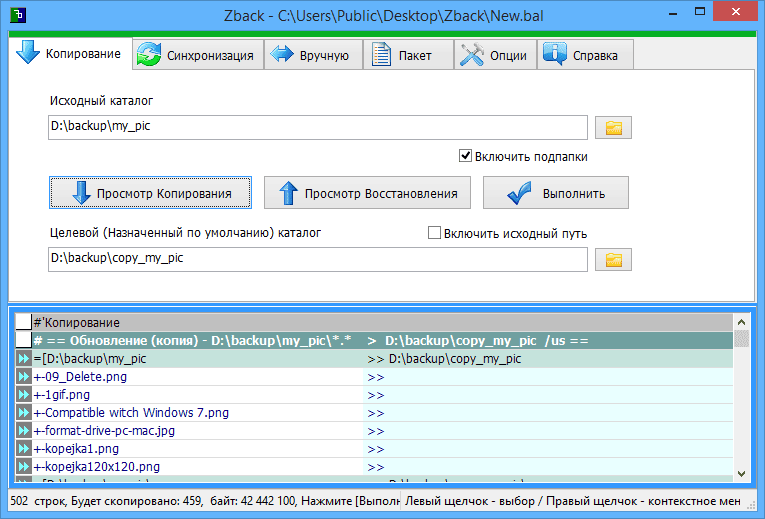The image size is (765, 519).
Task: Switch to the Пакет tab
Action: tap(408, 55)
